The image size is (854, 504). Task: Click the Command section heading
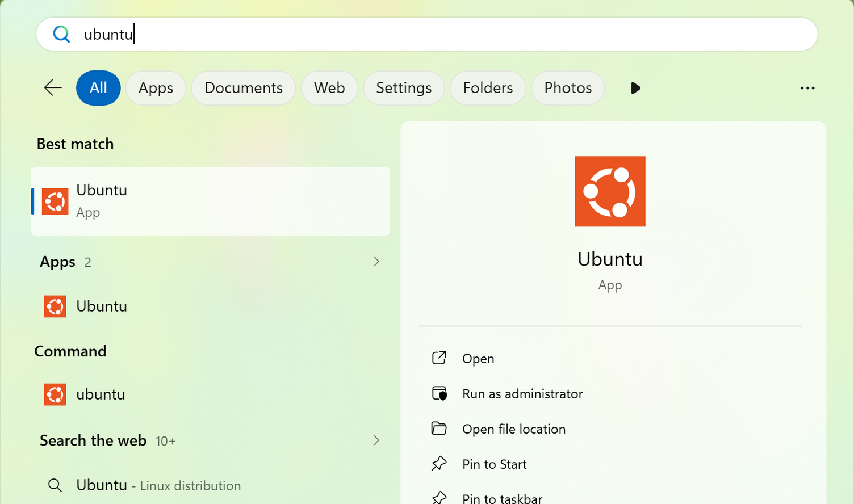70,351
